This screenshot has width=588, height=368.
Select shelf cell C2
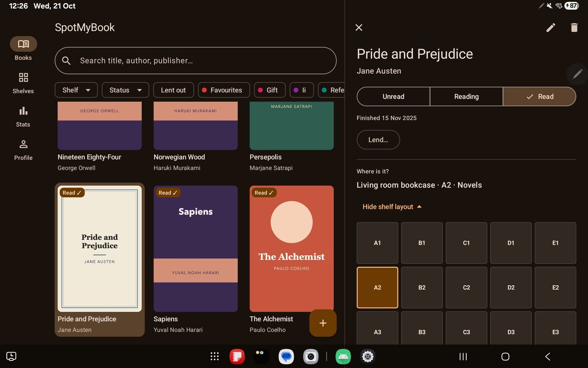click(x=466, y=287)
